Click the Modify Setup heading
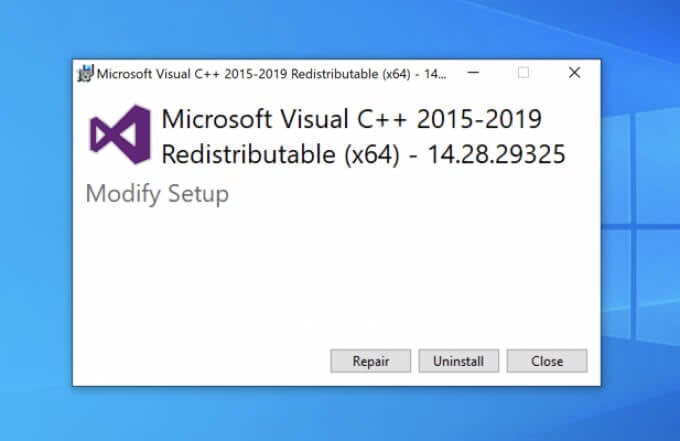680x441 pixels. [x=157, y=193]
